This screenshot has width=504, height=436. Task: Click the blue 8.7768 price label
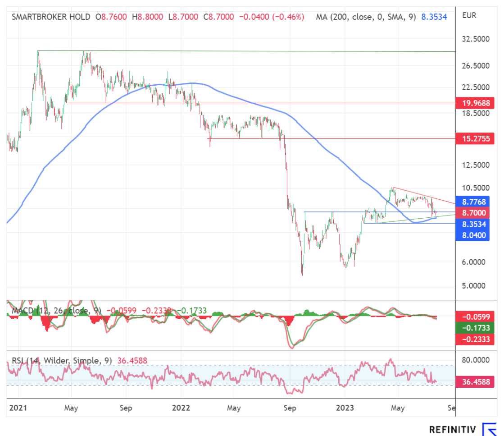(x=472, y=202)
